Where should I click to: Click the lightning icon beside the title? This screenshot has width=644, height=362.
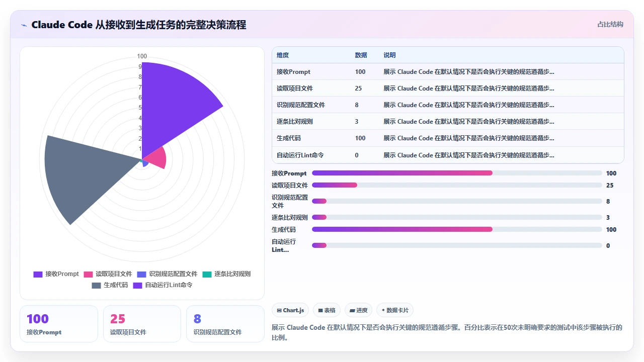[x=24, y=25]
